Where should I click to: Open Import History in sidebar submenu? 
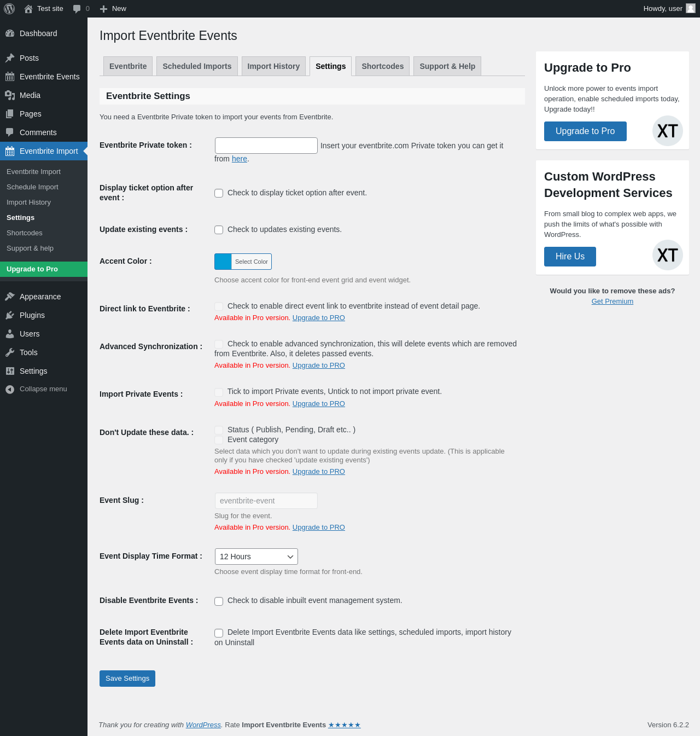44,202
